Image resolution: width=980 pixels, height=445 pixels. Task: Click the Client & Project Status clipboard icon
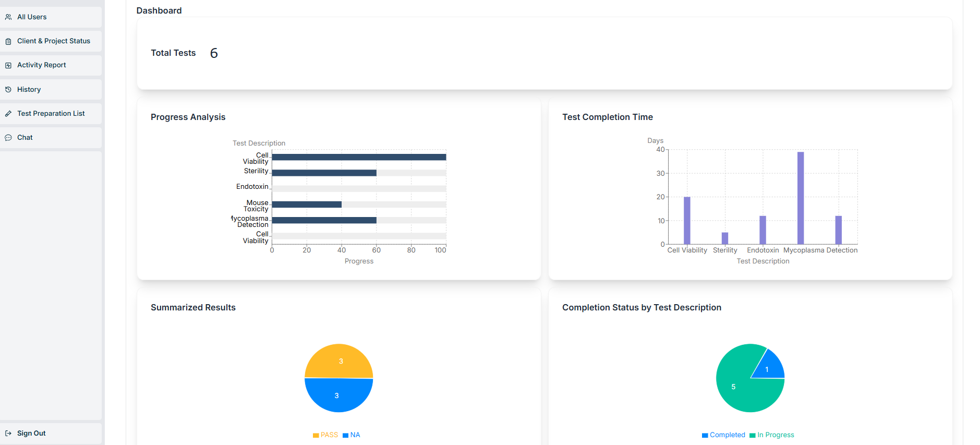[x=8, y=41]
